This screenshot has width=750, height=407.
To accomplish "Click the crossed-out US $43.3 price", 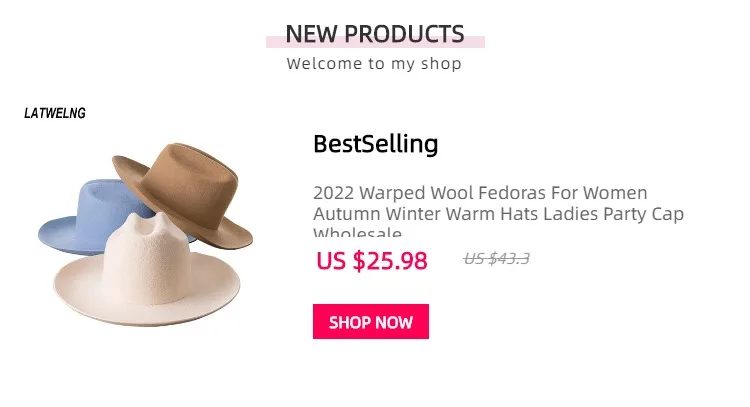I will point(496,259).
